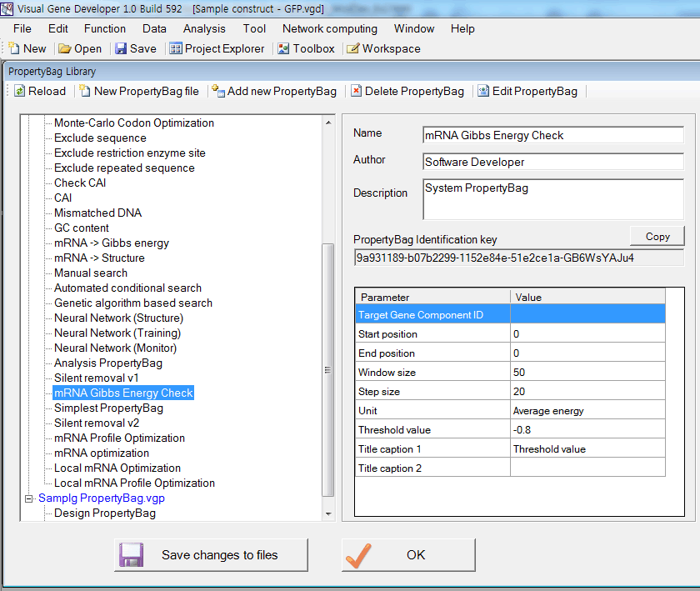
Task: Click the Toolbox icon
Action: click(283, 48)
